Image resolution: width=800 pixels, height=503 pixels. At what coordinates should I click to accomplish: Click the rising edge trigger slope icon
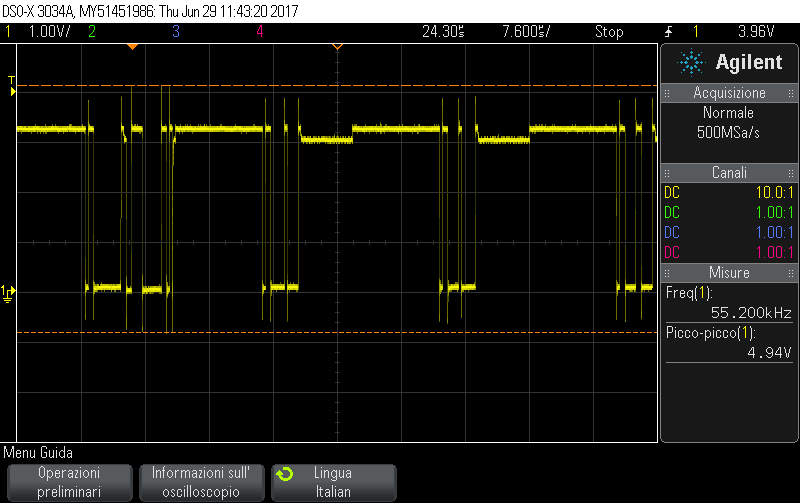point(668,32)
